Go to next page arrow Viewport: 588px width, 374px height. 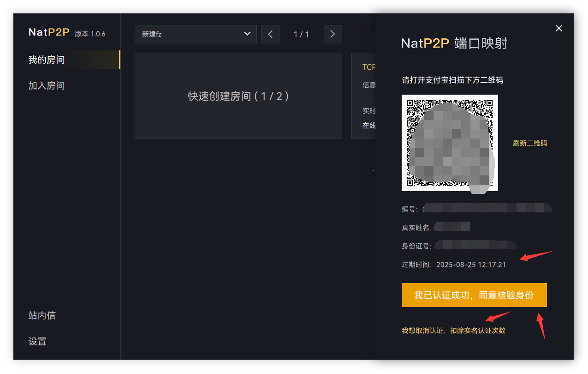(333, 34)
